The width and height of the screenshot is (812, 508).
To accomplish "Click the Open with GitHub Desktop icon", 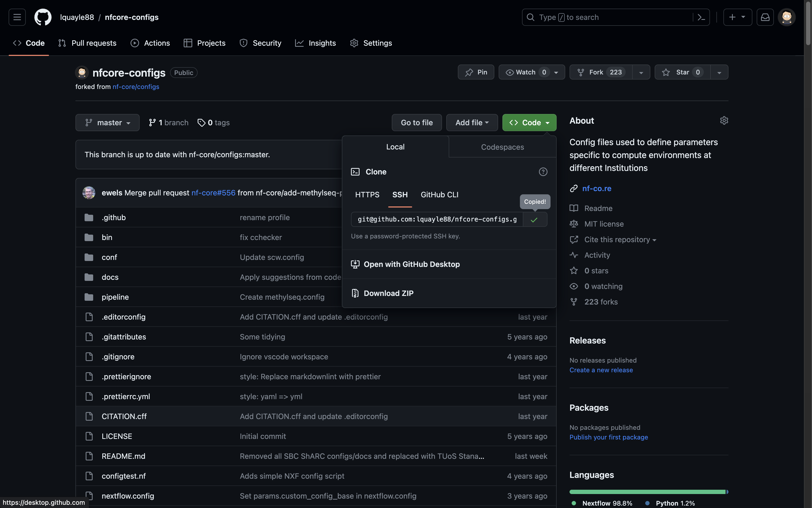I will click(x=355, y=264).
